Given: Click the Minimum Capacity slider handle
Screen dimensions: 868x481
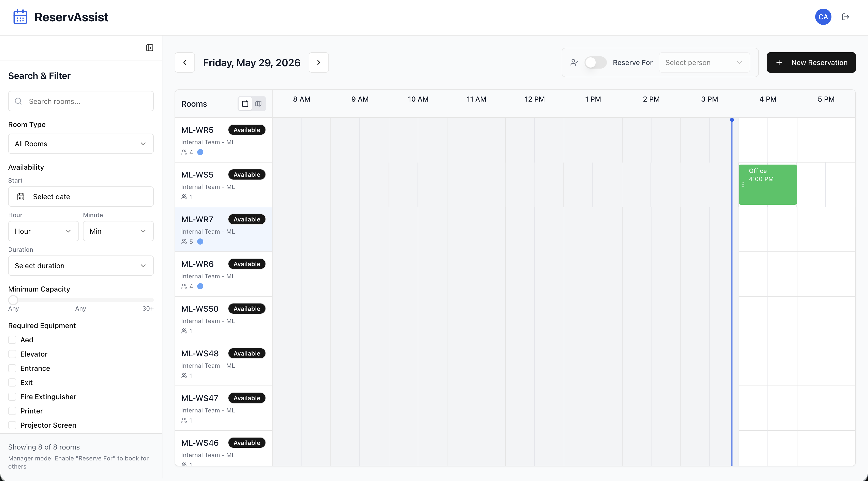Looking at the screenshot, I should [x=13, y=300].
